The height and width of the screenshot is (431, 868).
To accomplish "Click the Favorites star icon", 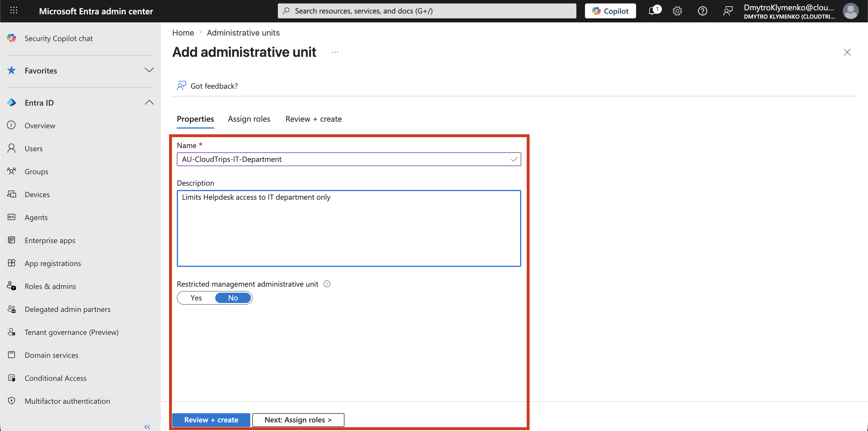I will (11, 70).
